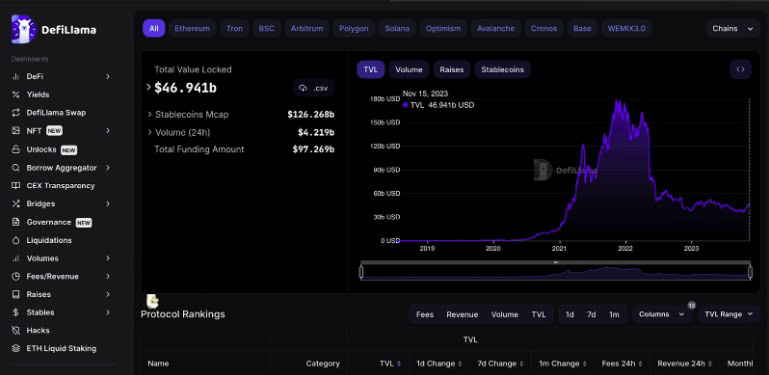This screenshot has width=769, height=375.
Task: Toggle the Raises chart series
Action: tap(452, 70)
